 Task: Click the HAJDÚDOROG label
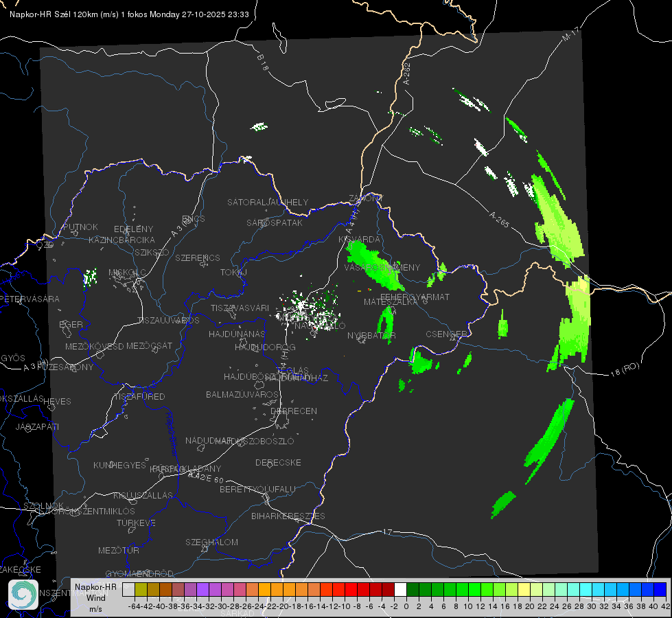coord(265,347)
